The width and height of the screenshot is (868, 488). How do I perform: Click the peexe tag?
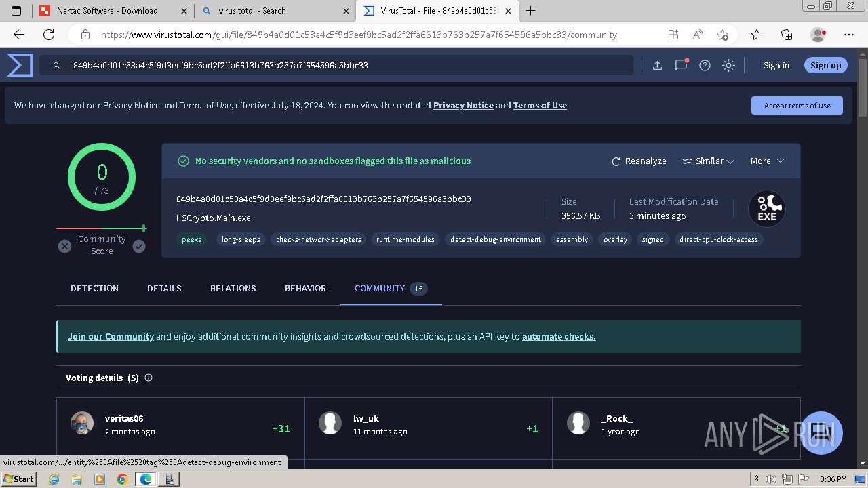(192, 239)
